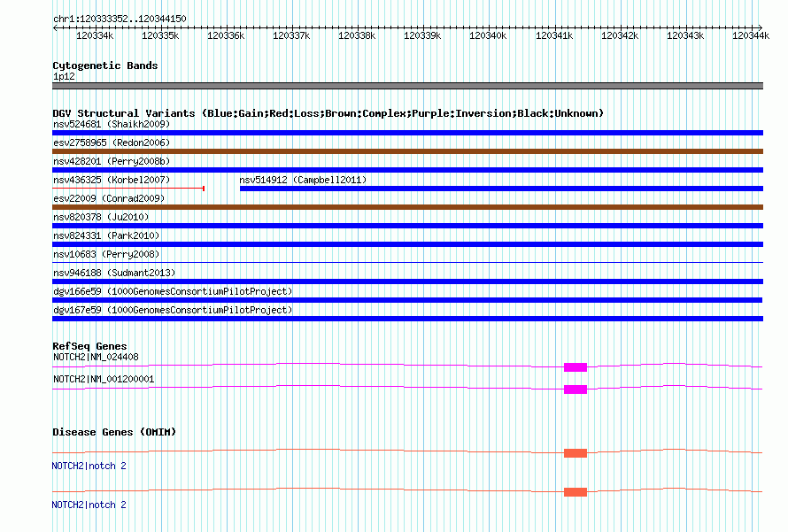Click the 120344k ruler tick label
Image resolution: width=788 pixels, height=532 pixels.
tap(751, 35)
